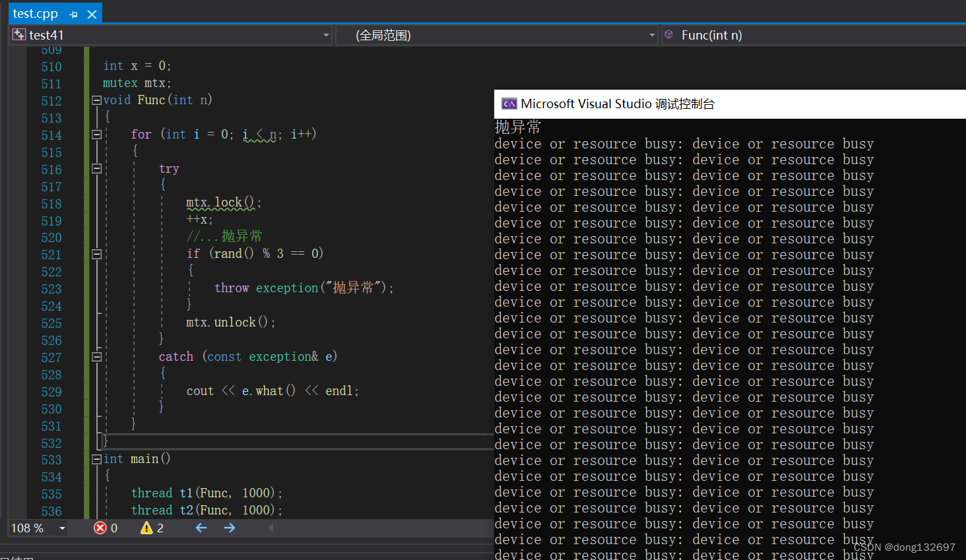Open the 108 % zoom level dropdown

coord(62,528)
